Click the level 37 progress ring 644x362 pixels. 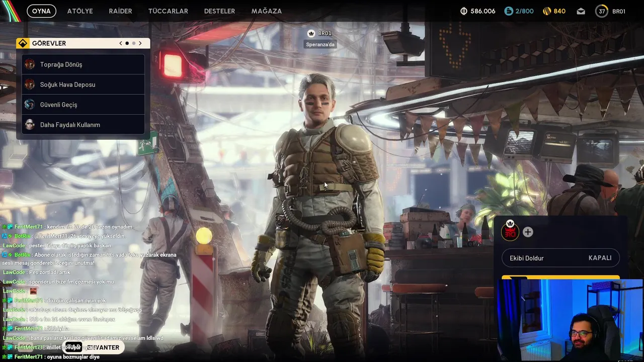(602, 11)
